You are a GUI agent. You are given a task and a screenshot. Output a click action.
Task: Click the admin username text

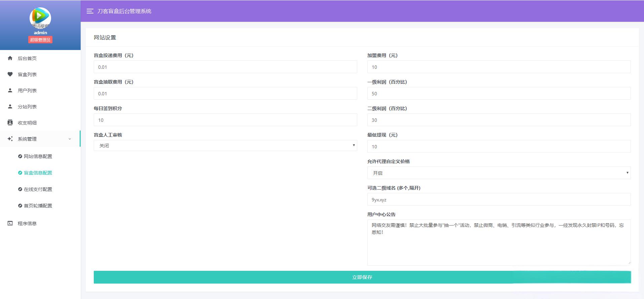40,33
